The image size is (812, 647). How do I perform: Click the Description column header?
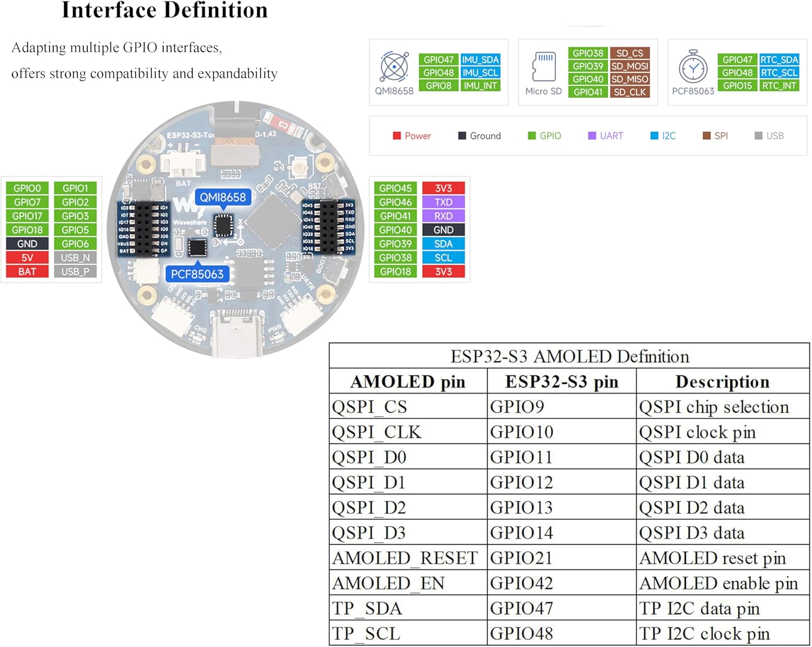(x=723, y=382)
